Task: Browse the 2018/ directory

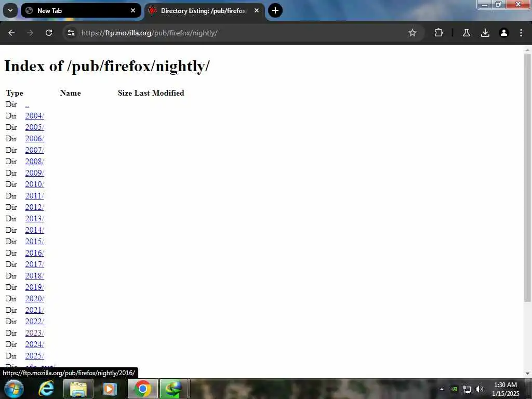Action: (35, 276)
